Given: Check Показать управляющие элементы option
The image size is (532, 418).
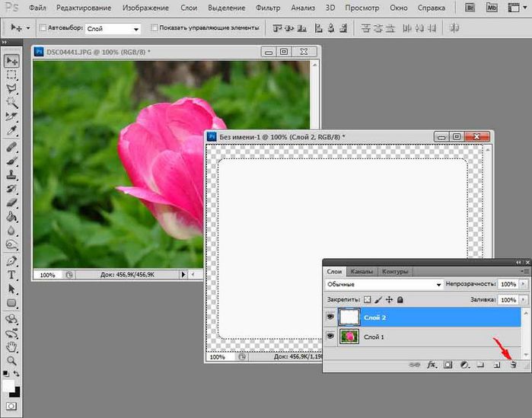Looking at the screenshot, I should [155, 28].
